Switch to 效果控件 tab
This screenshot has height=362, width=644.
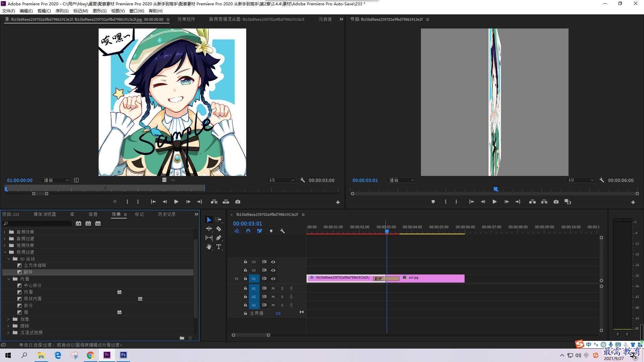click(186, 19)
